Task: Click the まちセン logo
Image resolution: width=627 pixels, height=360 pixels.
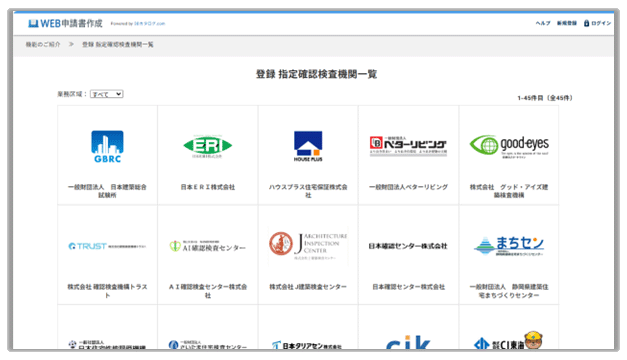Action: point(509,246)
